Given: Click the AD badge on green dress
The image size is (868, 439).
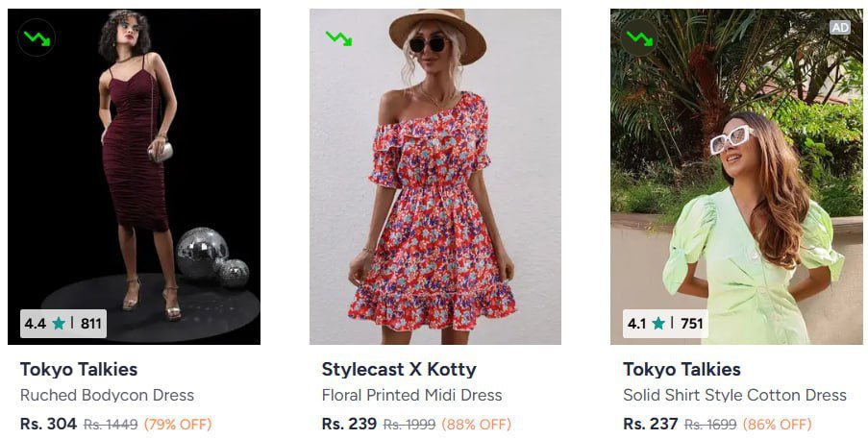Looking at the screenshot, I should [840, 28].
